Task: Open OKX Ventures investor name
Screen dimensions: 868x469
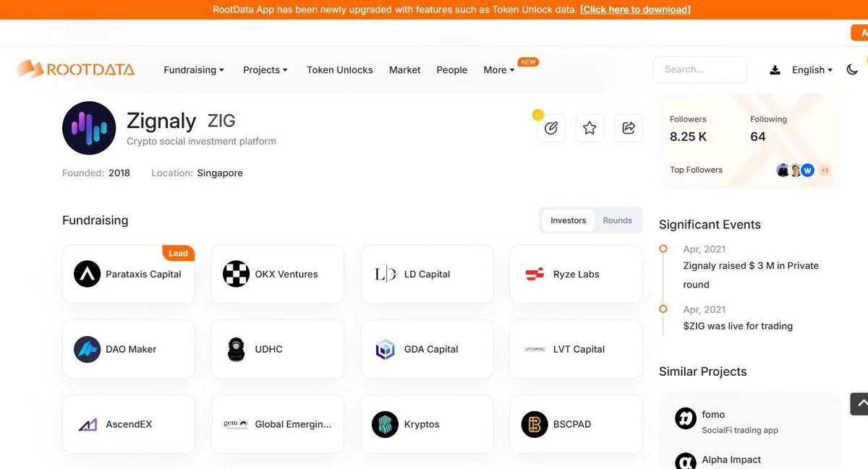Action: pyautogui.click(x=286, y=274)
